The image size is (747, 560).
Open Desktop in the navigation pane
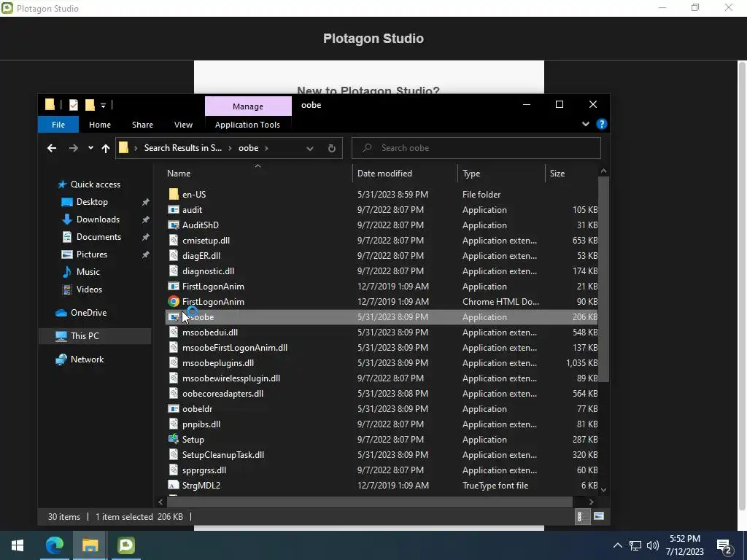[x=92, y=202]
